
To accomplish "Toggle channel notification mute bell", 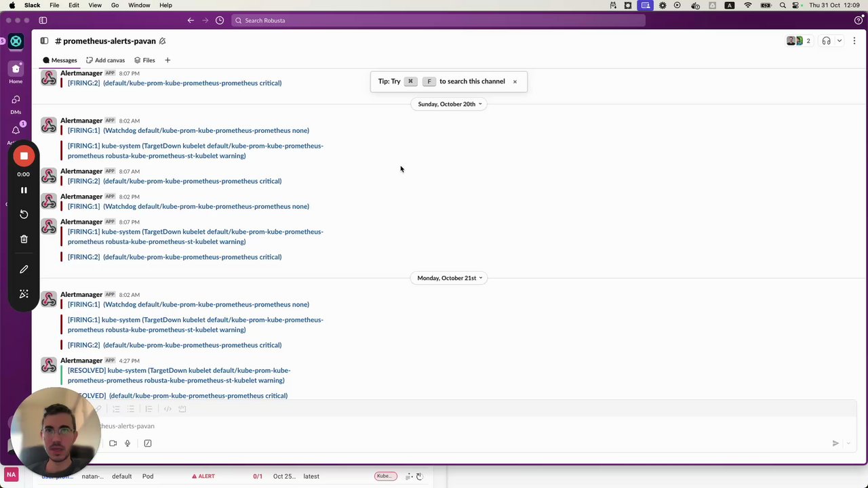I will tap(162, 41).
